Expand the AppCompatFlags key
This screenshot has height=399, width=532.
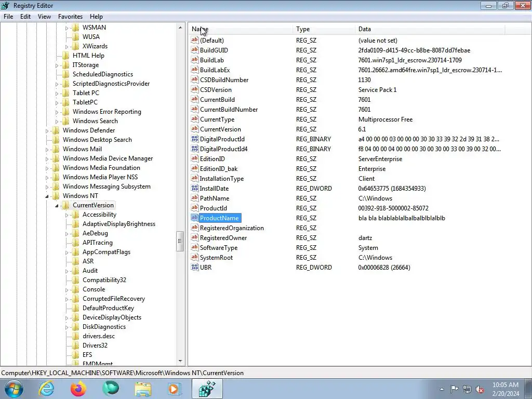pos(67,252)
